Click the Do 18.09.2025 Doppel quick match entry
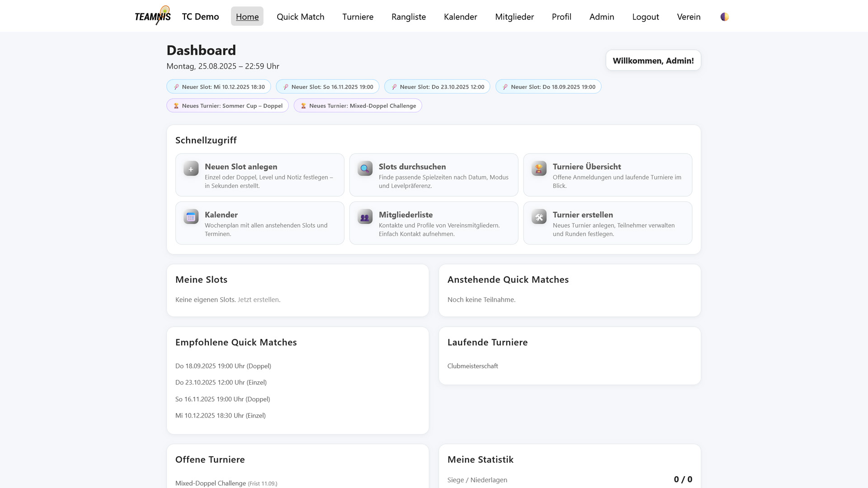The width and height of the screenshot is (868, 488). pos(223,366)
